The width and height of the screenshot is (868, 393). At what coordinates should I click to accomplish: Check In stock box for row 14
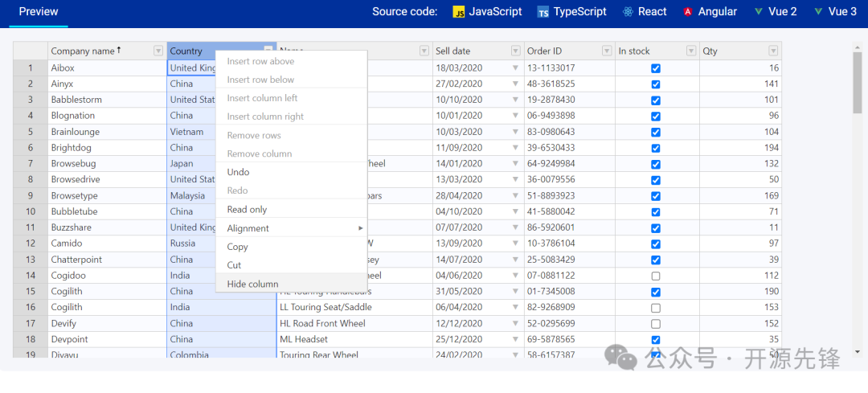pos(656,276)
